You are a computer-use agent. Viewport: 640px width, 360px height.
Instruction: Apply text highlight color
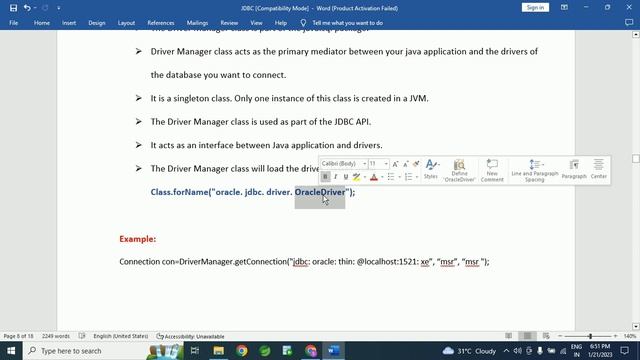(x=356, y=177)
